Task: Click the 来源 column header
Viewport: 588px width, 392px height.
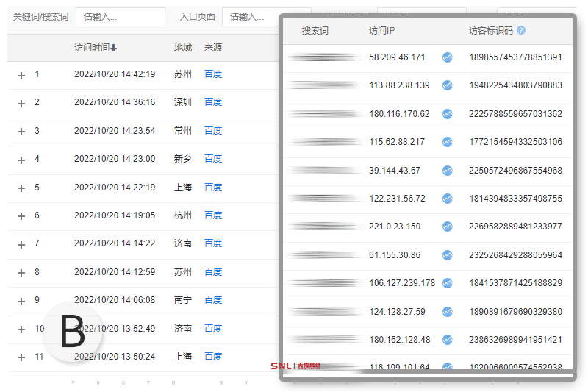Action: [213, 48]
